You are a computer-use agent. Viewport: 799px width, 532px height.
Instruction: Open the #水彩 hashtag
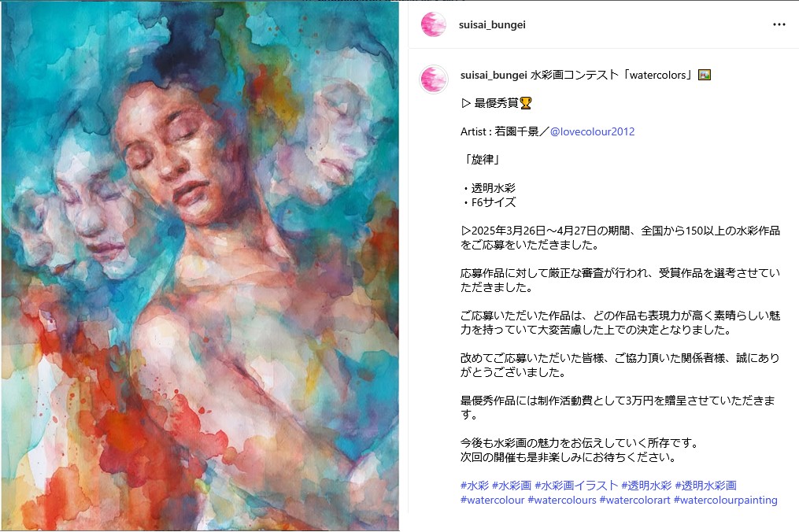475,485
